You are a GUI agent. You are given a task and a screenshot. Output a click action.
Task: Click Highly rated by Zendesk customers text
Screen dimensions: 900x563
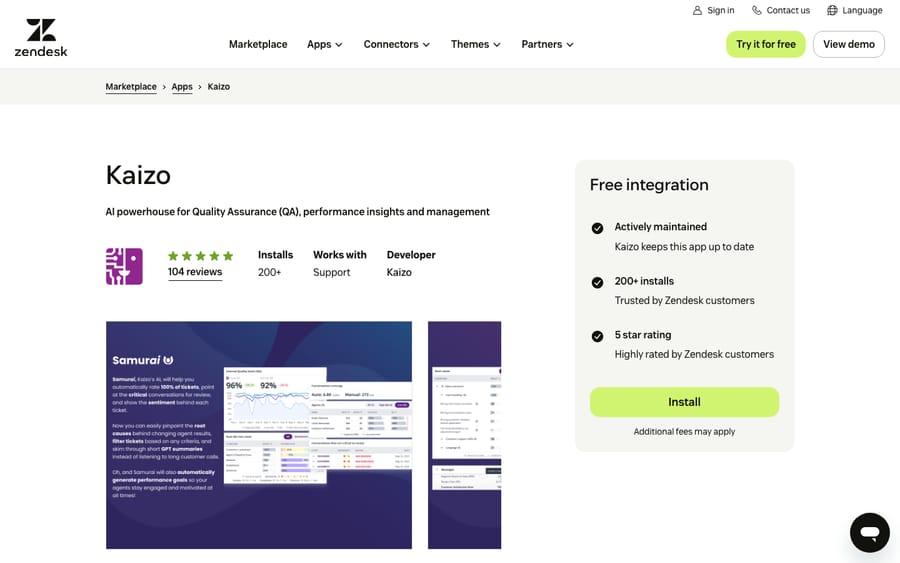694,355
